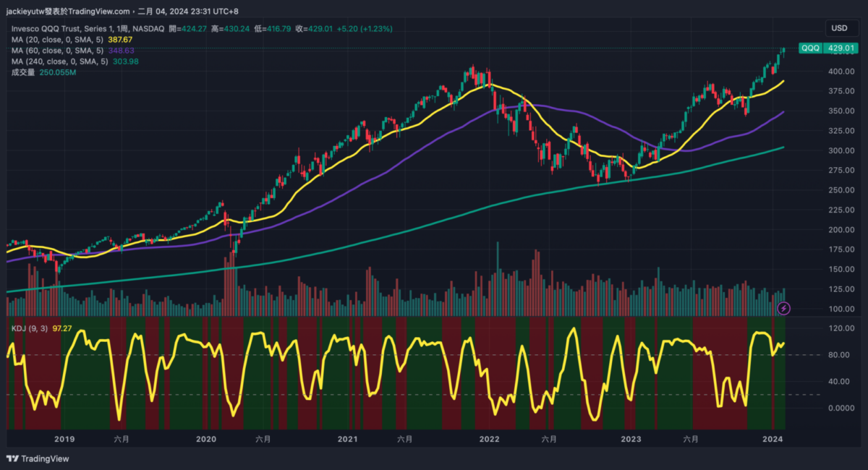Click the purple lightning bolt icon

tap(783, 309)
